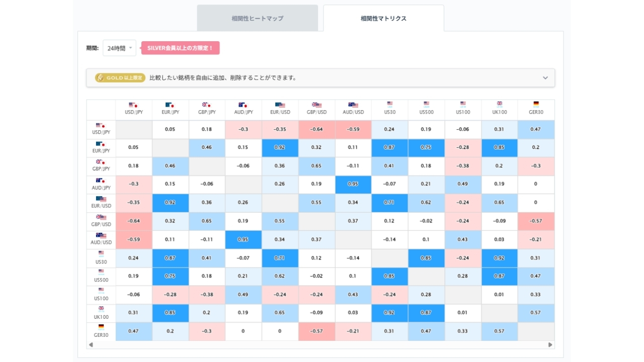The width and height of the screenshot is (644, 362).
Task: Click AUD/USD flag icon in row header
Action: click(101, 235)
